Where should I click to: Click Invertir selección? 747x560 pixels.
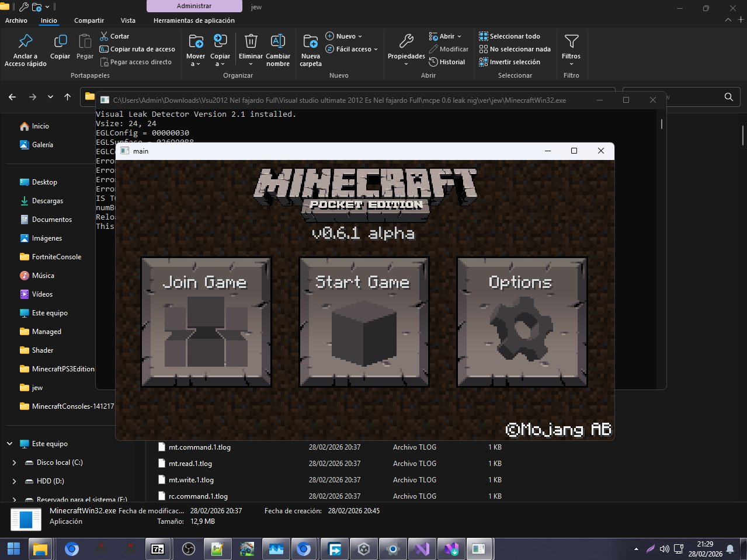[509, 62]
